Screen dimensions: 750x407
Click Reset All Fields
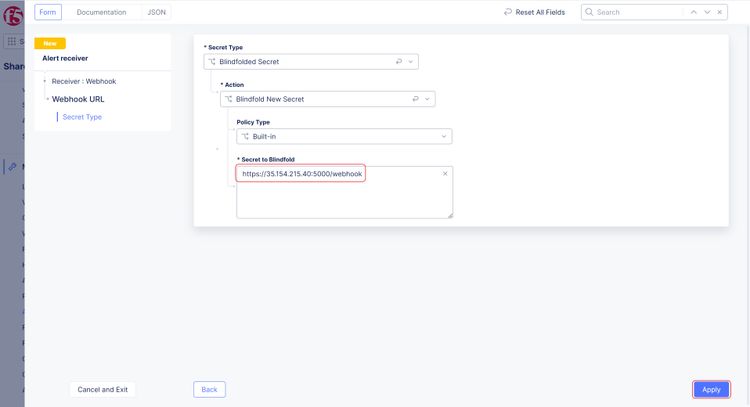(x=537, y=12)
